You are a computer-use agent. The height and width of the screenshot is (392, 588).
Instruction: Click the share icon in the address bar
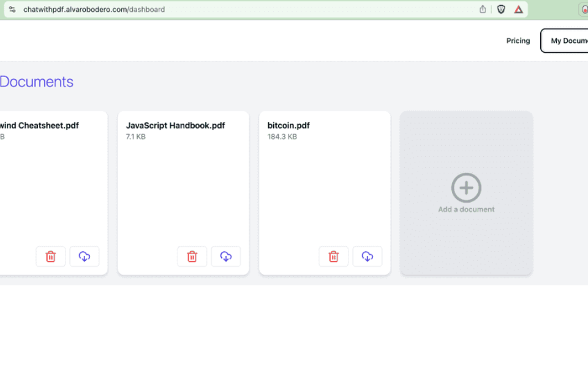(483, 9)
